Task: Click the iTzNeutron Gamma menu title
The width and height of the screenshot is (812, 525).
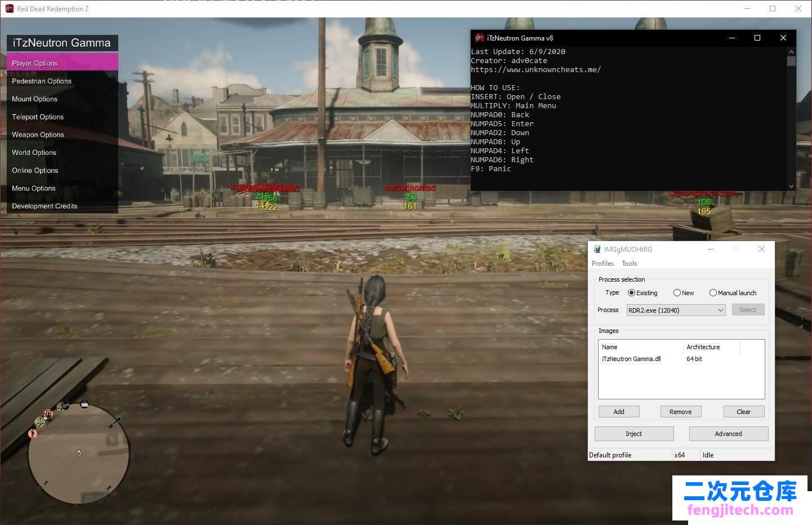Action: pos(62,43)
